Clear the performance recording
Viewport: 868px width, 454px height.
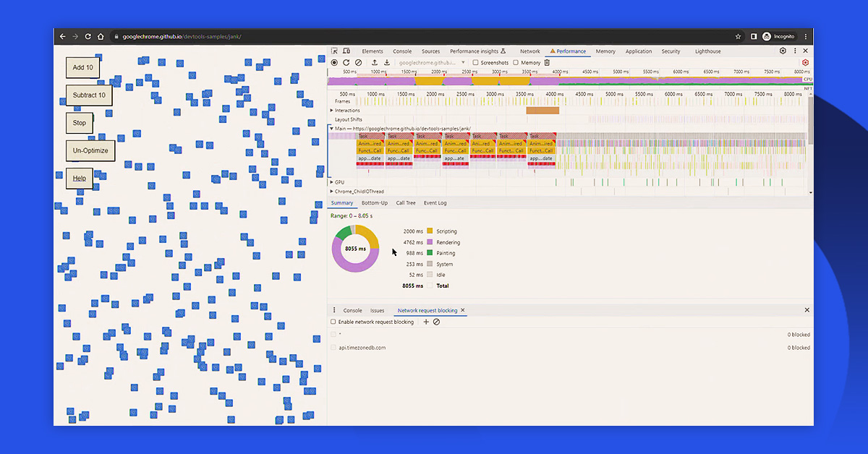point(358,63)
